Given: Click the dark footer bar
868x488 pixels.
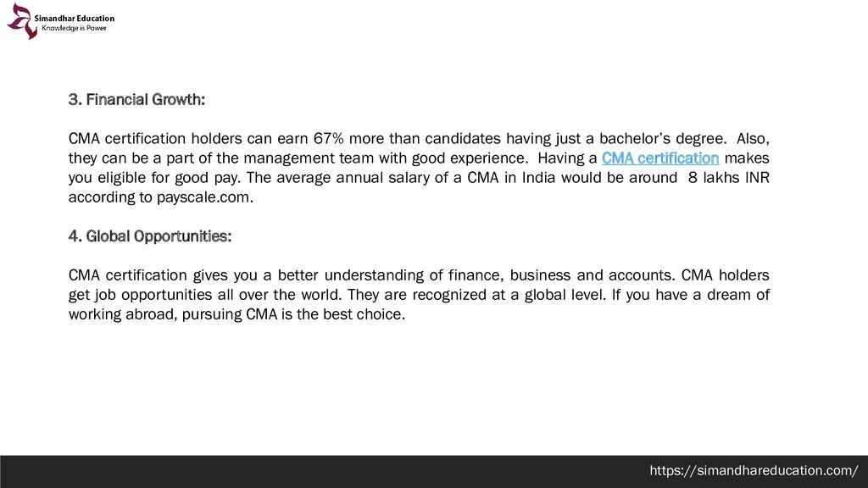Looking at the screenshot, I should (434, 472).
